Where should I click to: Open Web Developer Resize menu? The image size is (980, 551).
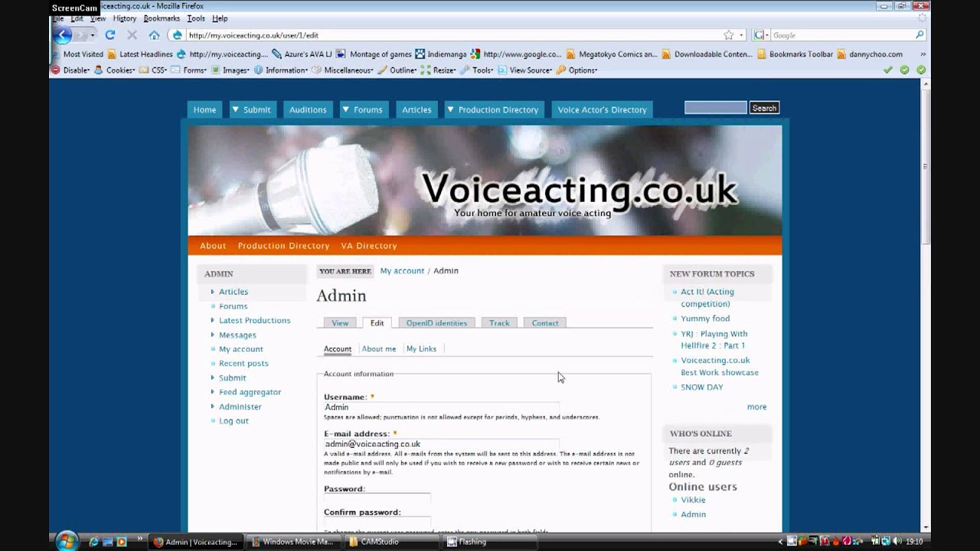pyautogui.click(x=439, y=70)
